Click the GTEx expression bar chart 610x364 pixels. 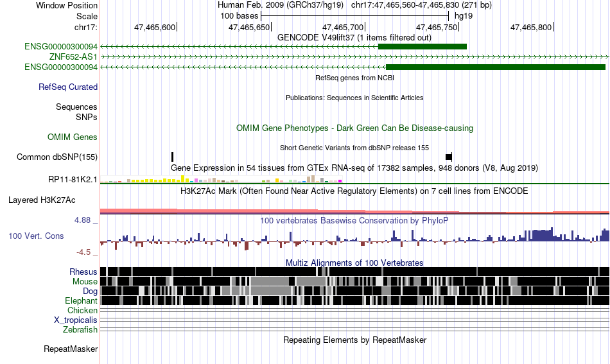pos(221,179)
